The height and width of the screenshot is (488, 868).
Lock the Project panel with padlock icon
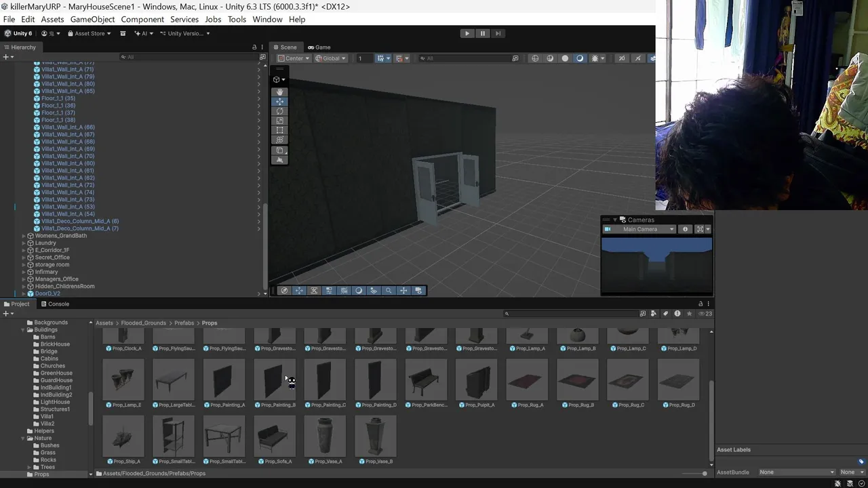701,304
